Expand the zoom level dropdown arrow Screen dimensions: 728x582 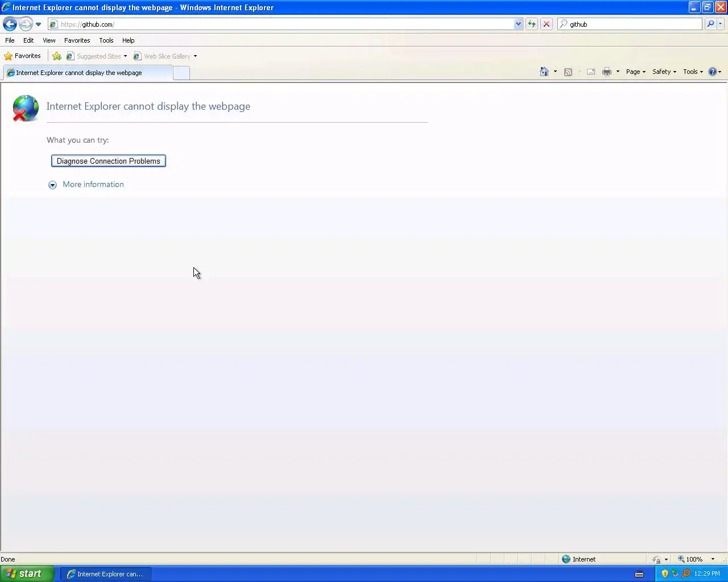[713, 559]
